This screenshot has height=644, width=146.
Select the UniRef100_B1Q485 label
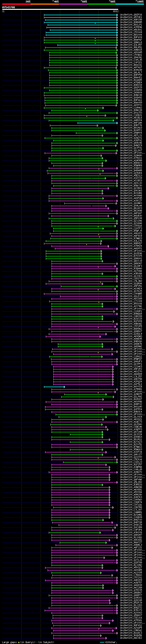coord(131,80)
